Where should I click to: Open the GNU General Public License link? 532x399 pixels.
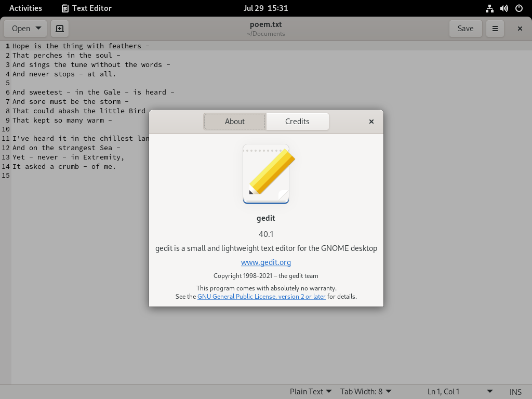coord(262,297)
